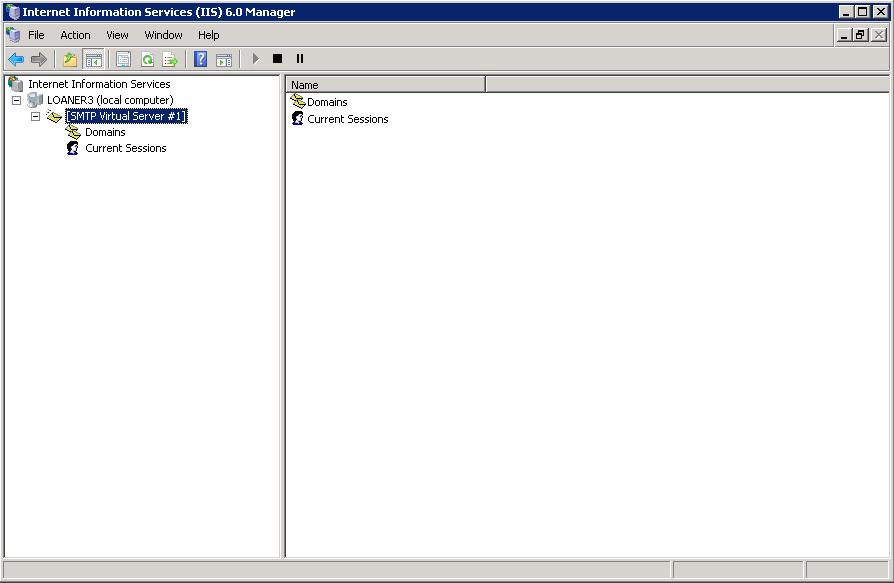Start the SMTP service with the play button
Image resolution: width=894 pixels, height=583 pixels.
(x=253, y=58)
